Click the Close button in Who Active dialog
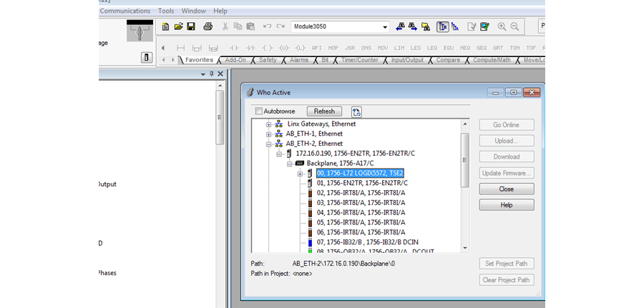This screenshot has width=644, height=308. click(507, 189)
